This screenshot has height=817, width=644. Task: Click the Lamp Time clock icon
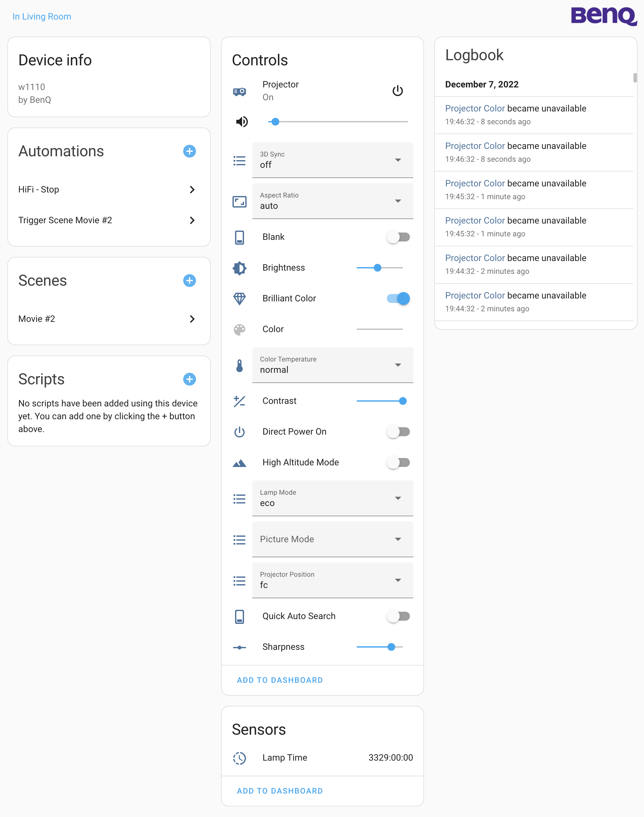pos(240,758)
